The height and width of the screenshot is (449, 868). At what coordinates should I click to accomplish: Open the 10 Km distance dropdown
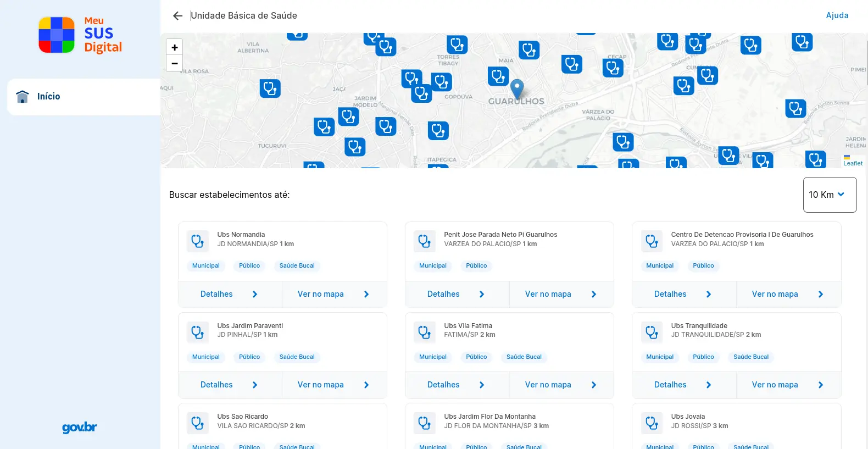[829, 195]
